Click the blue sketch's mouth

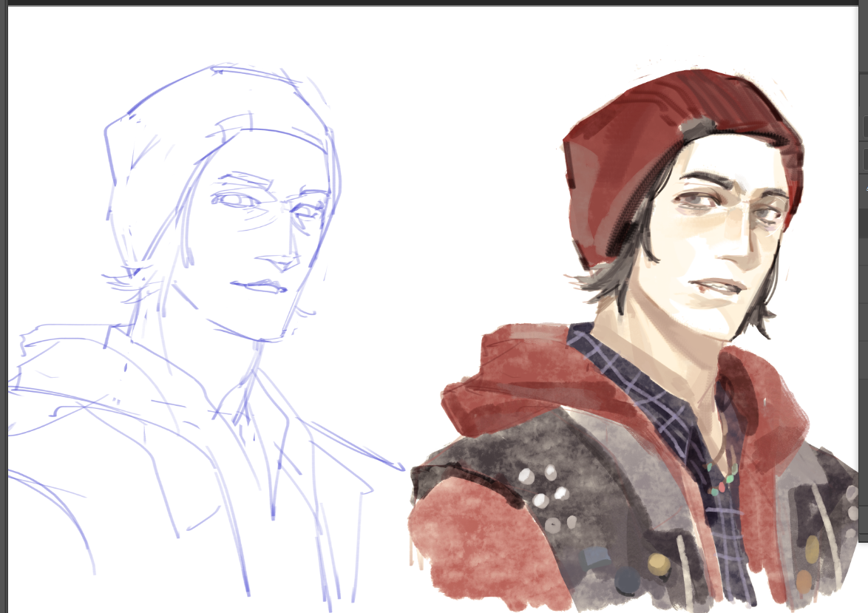(255, 285)
